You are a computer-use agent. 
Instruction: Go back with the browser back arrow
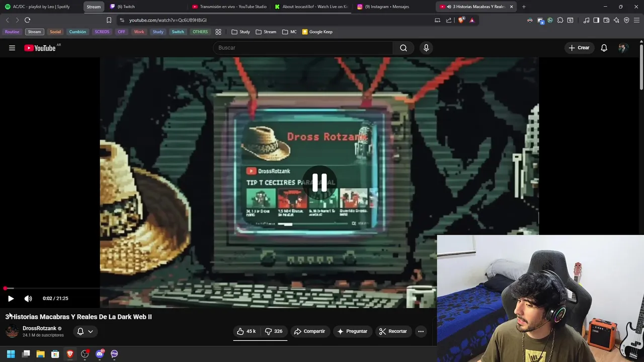(7, 20)
